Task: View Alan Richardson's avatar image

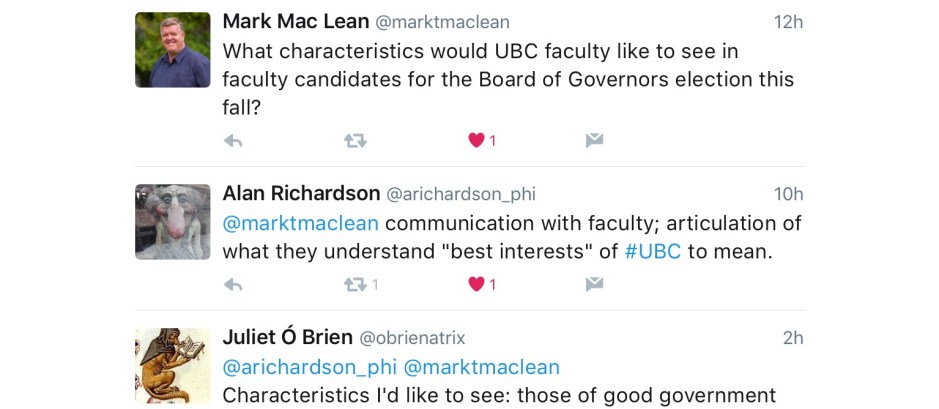Action: click(x=173, y=221)
